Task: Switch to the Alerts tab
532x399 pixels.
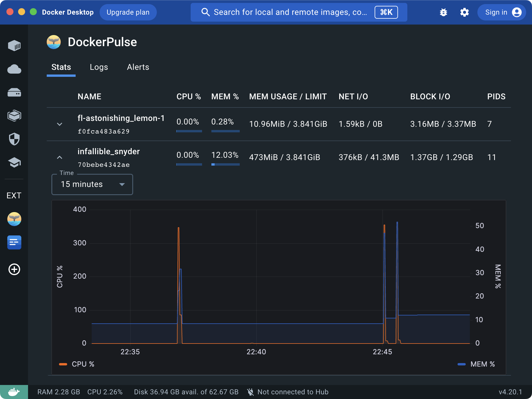Action: pyautogui.click(x=138, y=67)
